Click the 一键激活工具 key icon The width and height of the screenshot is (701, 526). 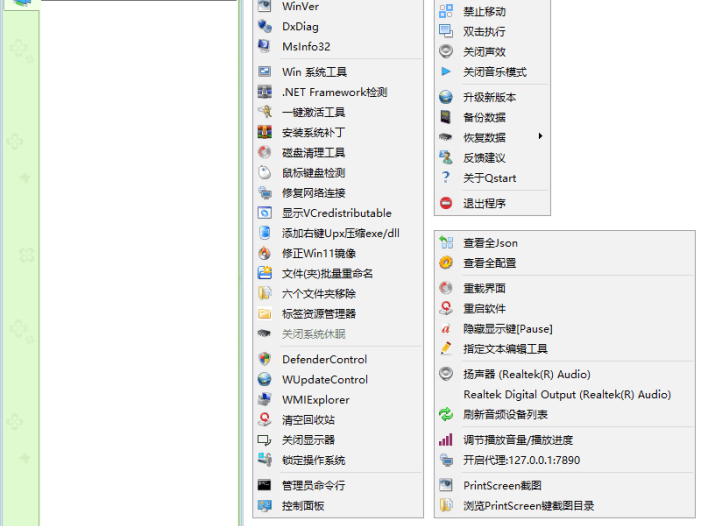click(x=265, y=112)
